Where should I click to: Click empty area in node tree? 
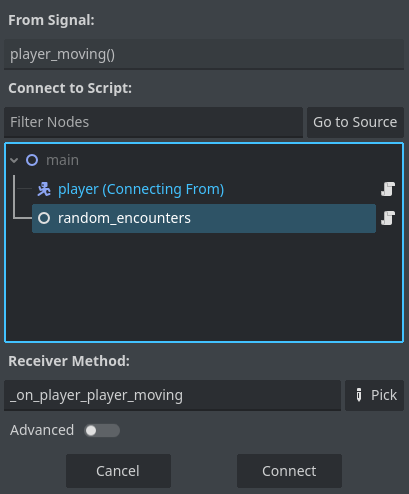(204, 287)
